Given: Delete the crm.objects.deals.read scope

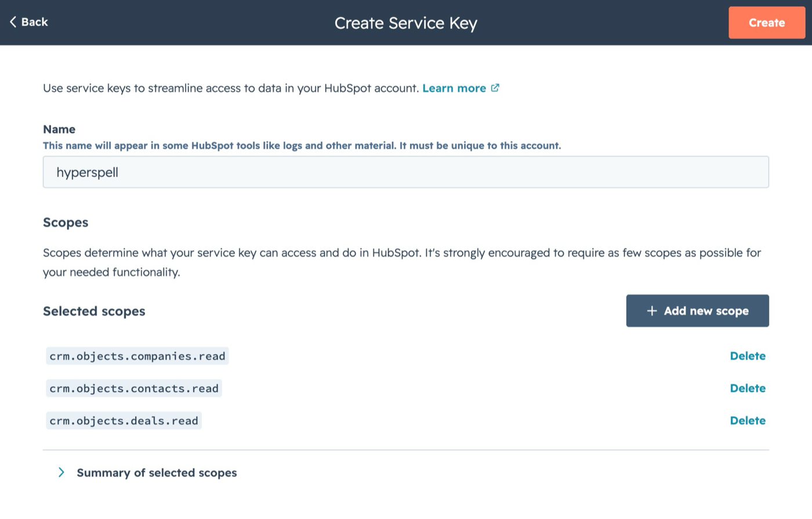Looking at the screenshot, I should [748, 421].
